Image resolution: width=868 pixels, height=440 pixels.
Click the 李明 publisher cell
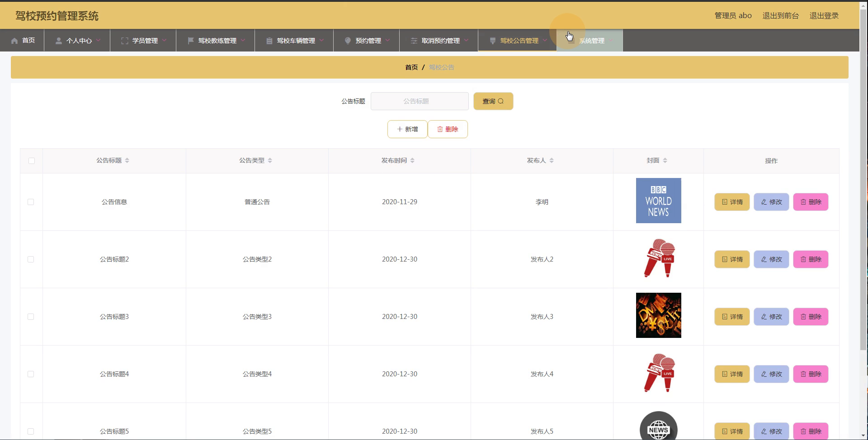[542, 202]
